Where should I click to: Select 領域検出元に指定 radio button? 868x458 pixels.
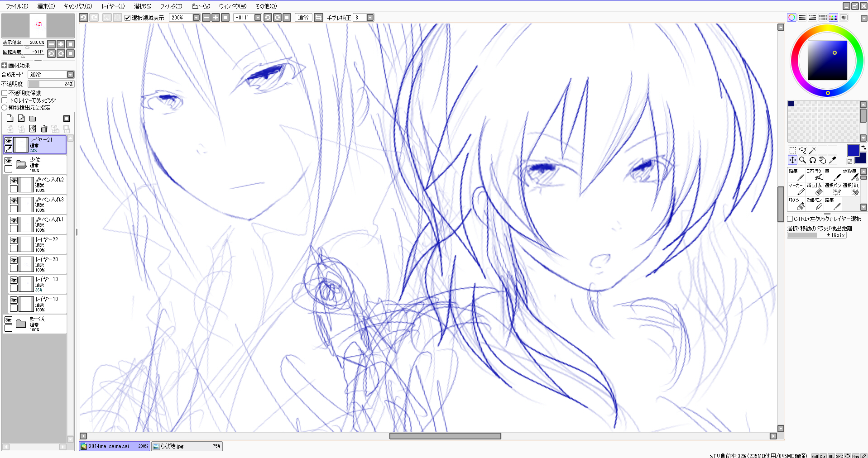[5, 108]
